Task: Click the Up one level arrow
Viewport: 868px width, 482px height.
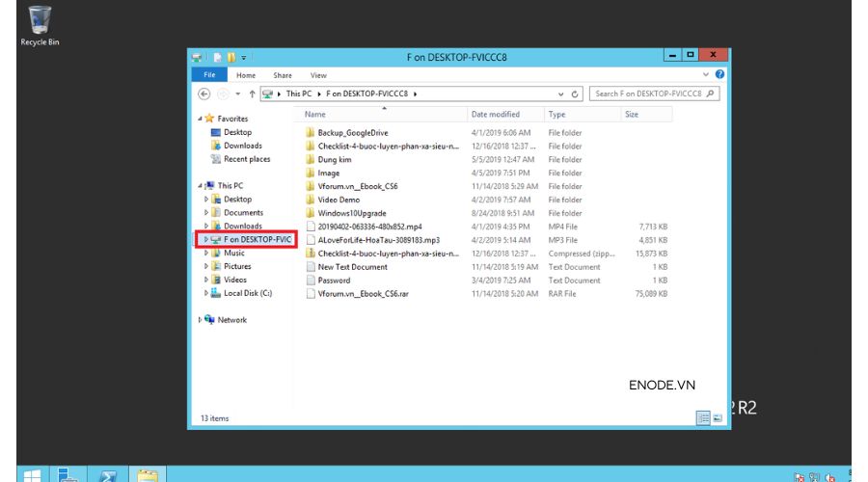Action: 252,94
